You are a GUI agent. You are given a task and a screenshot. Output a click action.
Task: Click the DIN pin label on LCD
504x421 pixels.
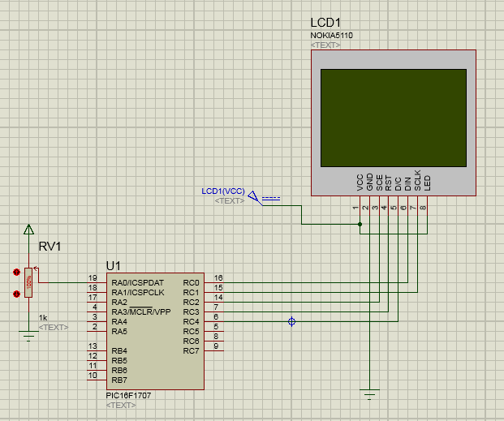point(407,184)
